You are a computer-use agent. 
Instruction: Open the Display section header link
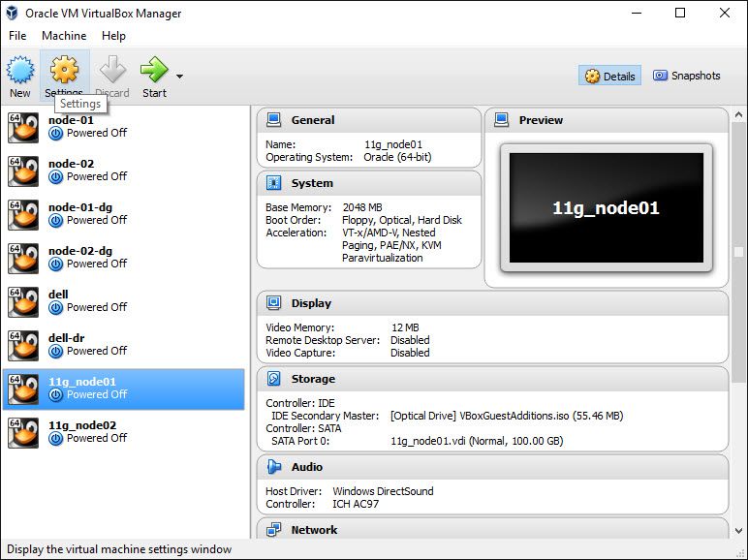(x=311, y=303)
